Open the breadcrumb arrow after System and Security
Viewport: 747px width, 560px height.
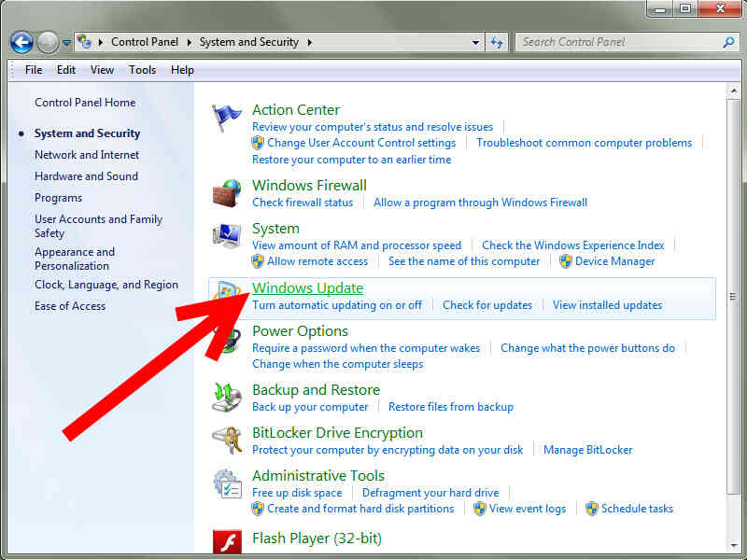click(x=308, y=42)
